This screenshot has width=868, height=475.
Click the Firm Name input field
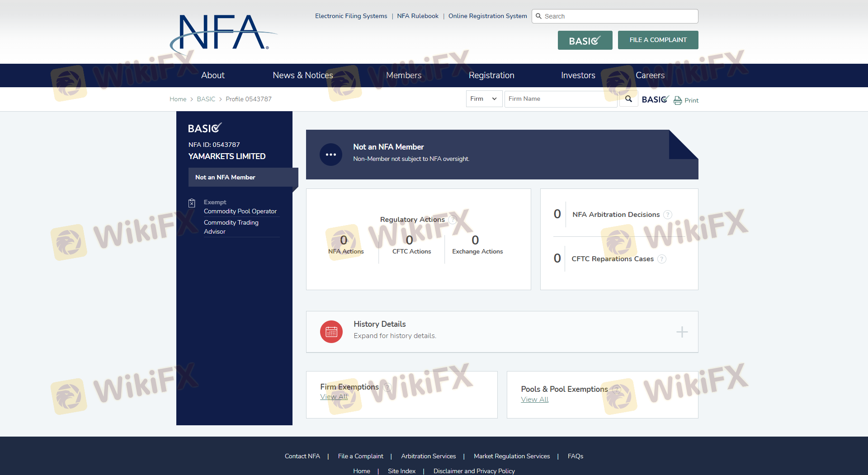tap(560, 99)
